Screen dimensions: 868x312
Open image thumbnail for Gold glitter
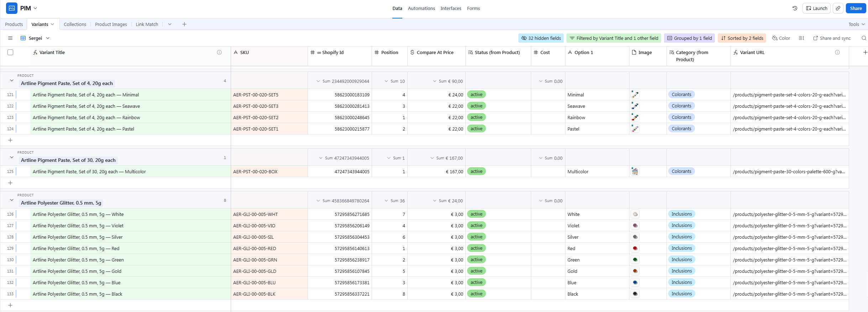(635, 271)
